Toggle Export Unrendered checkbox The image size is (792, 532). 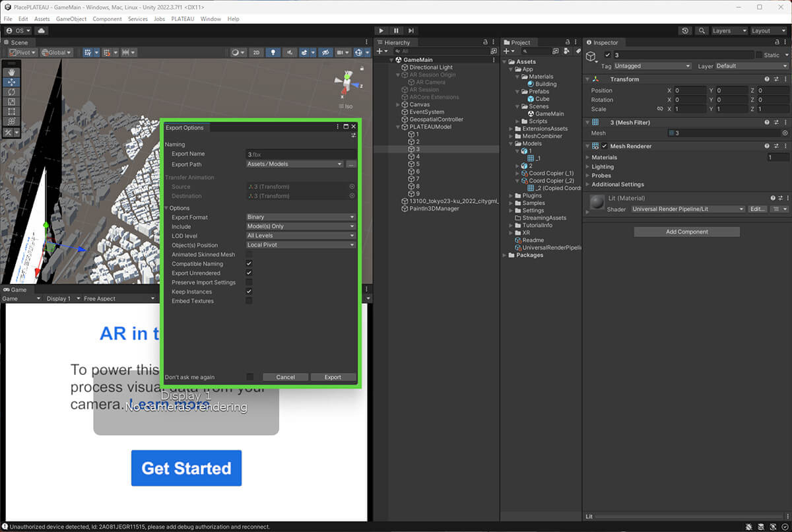pyautogui.click(x=249, y=273)
